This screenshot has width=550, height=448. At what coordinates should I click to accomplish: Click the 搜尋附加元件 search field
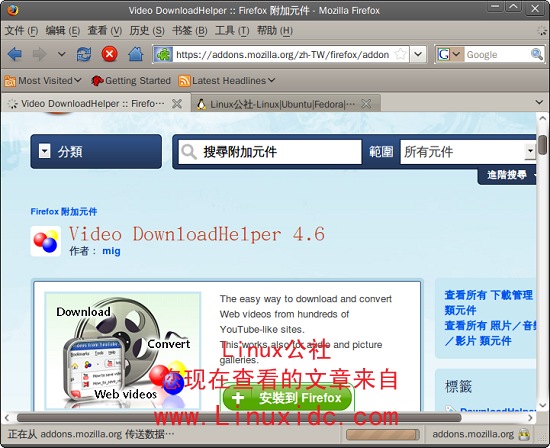(270, 152)
